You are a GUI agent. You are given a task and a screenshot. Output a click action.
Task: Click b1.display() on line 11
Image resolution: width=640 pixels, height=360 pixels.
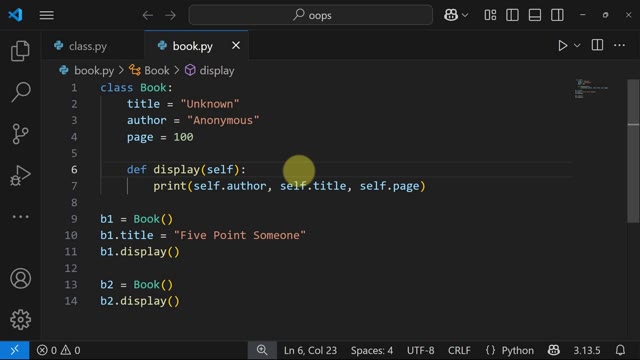[140, 251]
